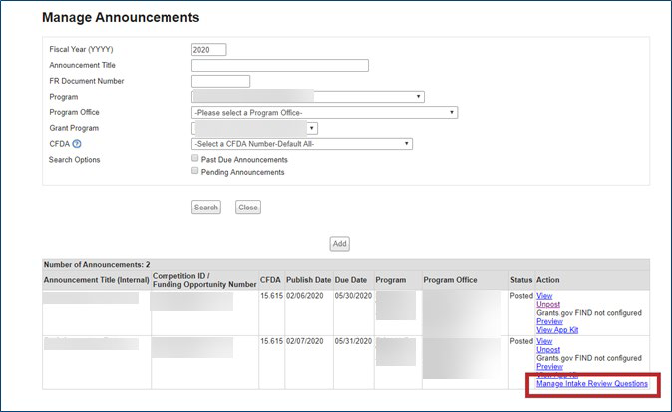Open the Grant Program dropdown
Viewport: 672px width, 412px height.
point(254,128)
